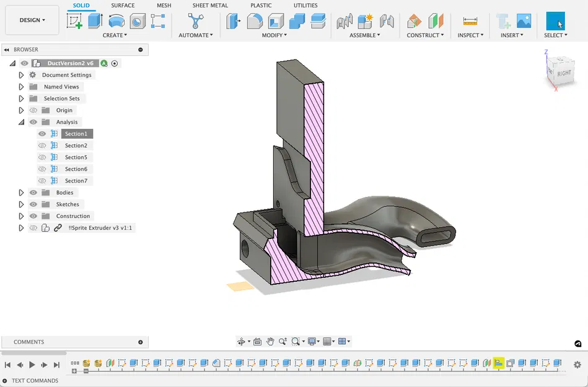This screenshot has width=588, height=387.
Task: Open the MODIFY dropdown menu
Action: pyautogui.click(x=274, y=35)
